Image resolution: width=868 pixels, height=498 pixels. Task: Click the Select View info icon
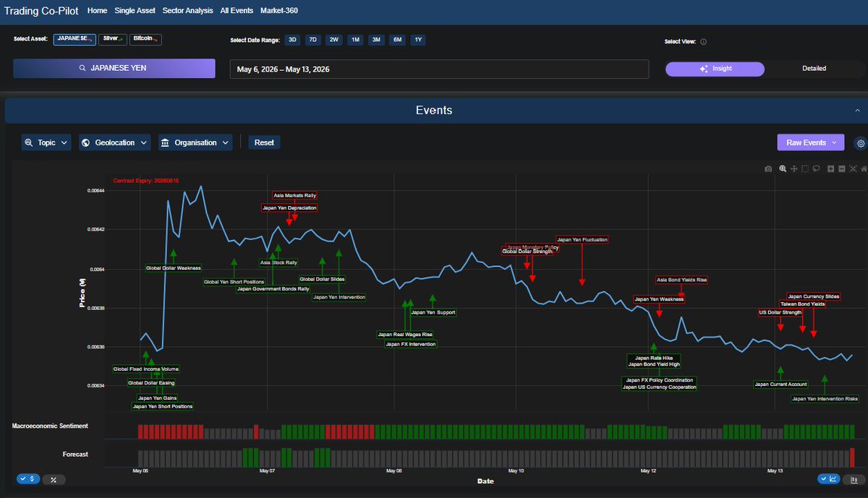[x=704, y=42]
